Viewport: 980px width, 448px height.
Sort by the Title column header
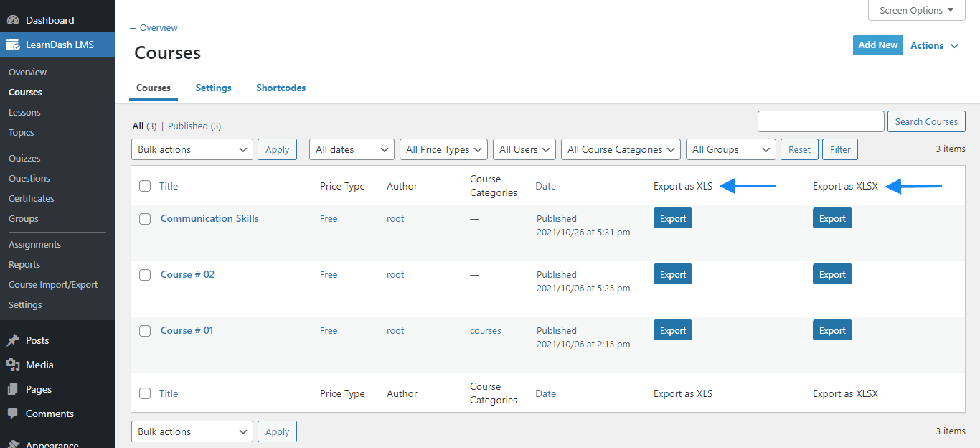169,186
